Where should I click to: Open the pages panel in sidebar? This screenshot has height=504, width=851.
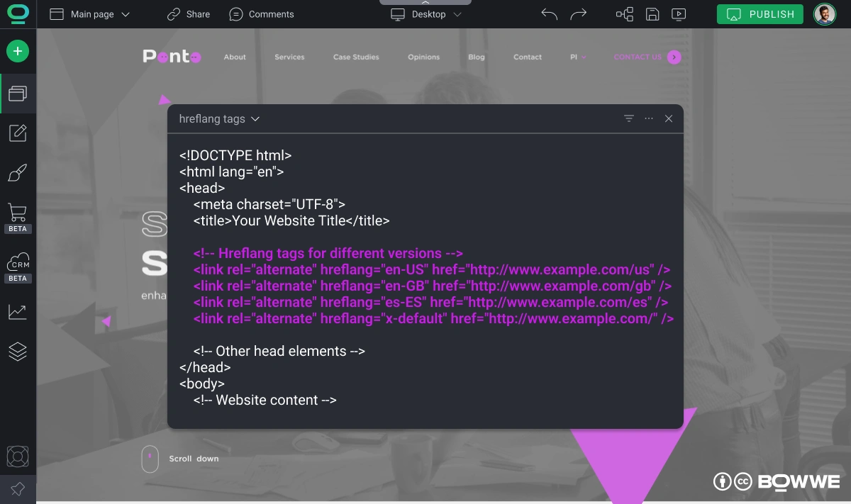(x=18, y=94)
